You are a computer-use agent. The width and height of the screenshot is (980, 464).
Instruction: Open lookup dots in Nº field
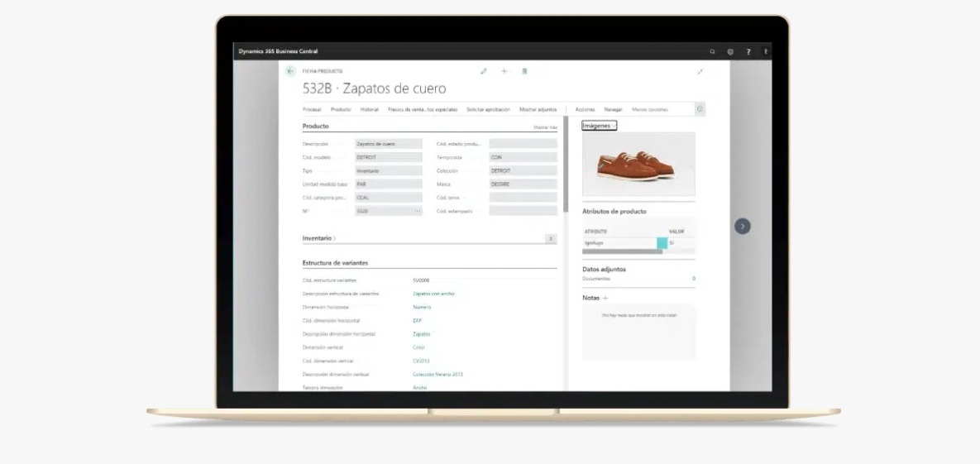417,212
